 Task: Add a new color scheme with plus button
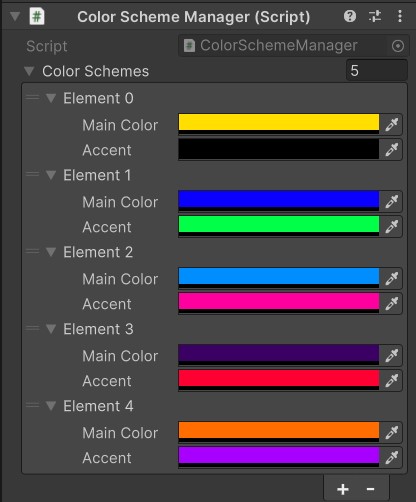click(343, 489)
